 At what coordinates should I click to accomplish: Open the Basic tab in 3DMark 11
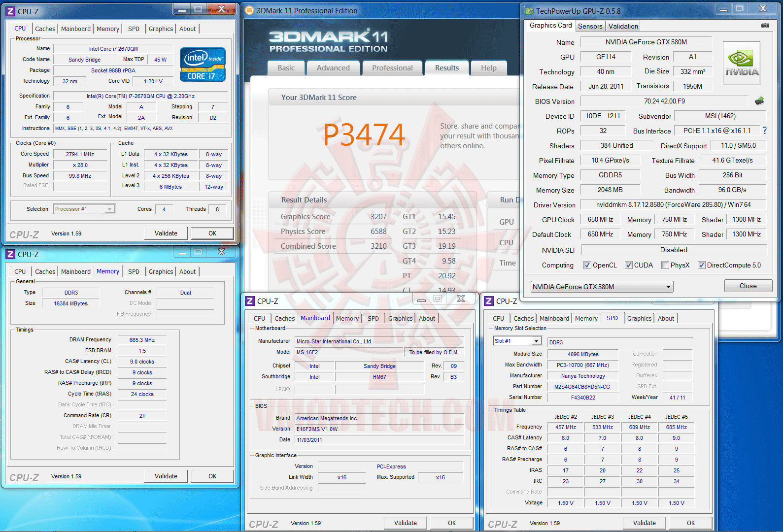coord(286,68)
